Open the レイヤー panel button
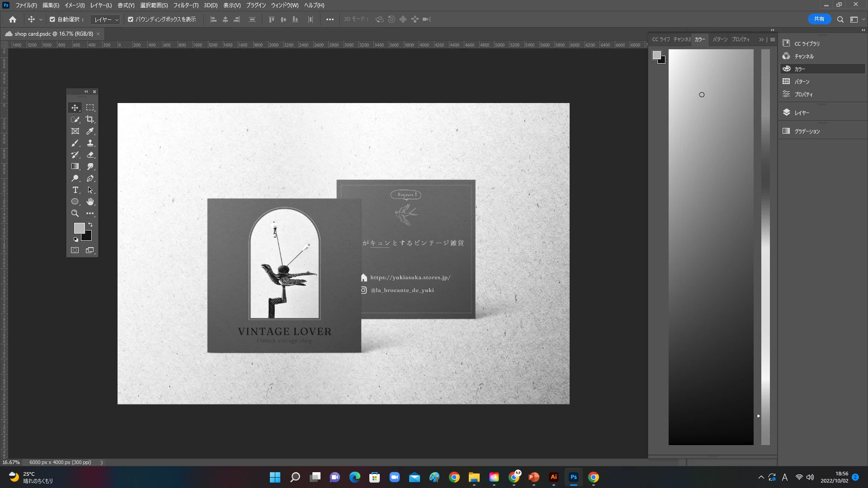 click(801, 113)
